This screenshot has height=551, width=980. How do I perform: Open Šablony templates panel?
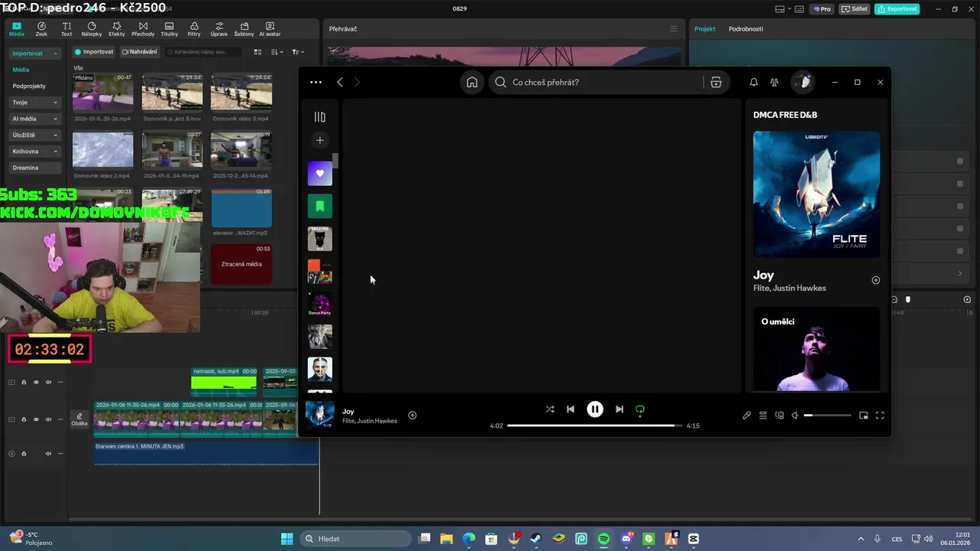244,29
